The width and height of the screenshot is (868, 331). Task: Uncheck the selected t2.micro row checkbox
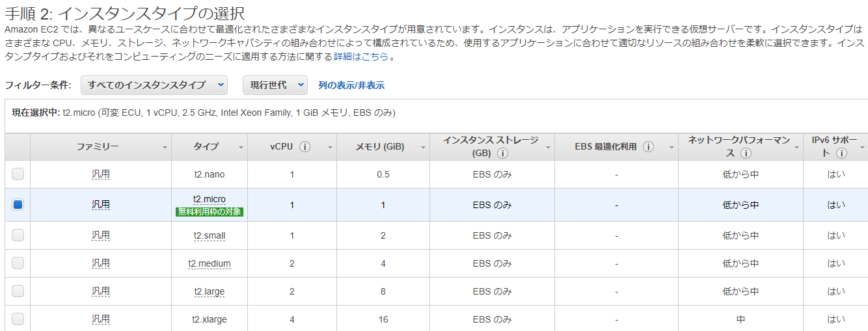pos(18,205)
